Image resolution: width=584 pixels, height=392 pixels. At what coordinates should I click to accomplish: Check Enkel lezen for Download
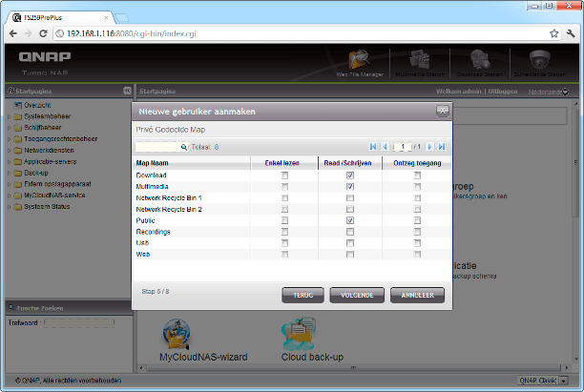click(x=285, y=175)
